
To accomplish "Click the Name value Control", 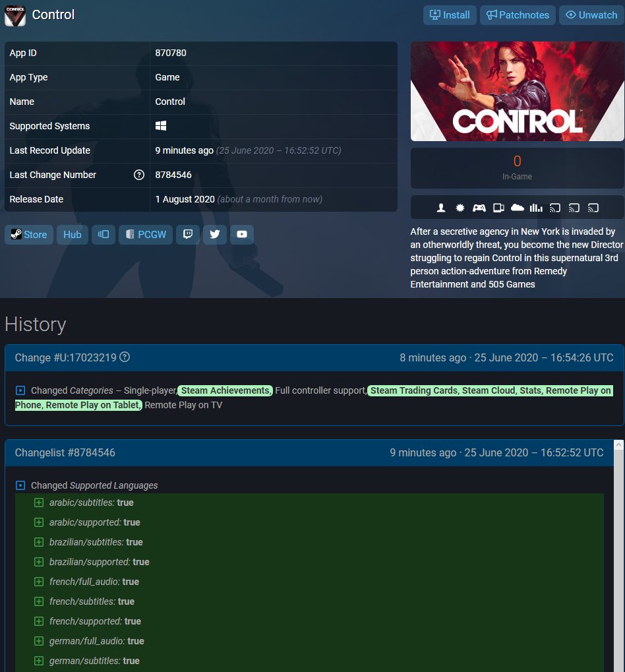I will 170,102.
